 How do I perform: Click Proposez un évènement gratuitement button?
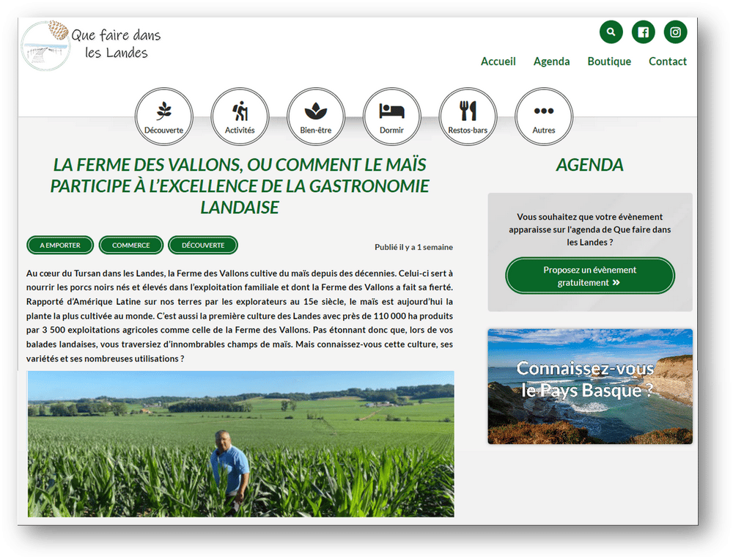point(590,276)
